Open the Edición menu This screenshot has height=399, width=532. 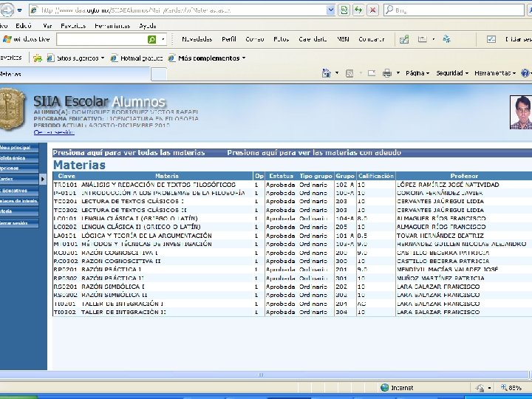click(x=24, y=26)
